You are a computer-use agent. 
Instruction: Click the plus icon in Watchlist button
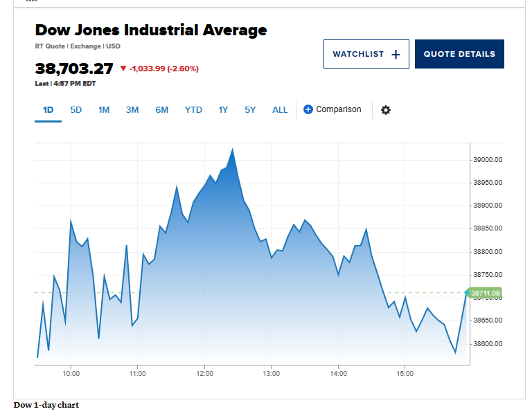(x=396, y=54)
